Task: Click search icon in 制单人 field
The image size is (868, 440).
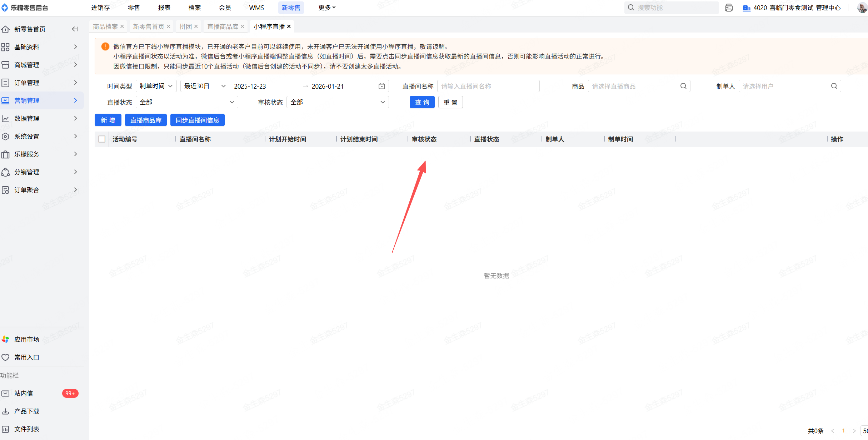Action: tap(834, 86)
